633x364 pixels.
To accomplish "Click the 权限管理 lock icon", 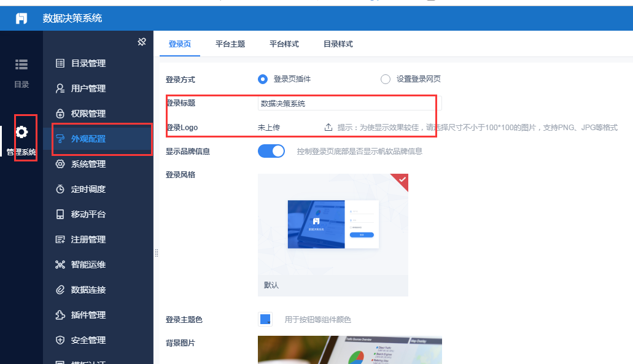I will (60, 114).
